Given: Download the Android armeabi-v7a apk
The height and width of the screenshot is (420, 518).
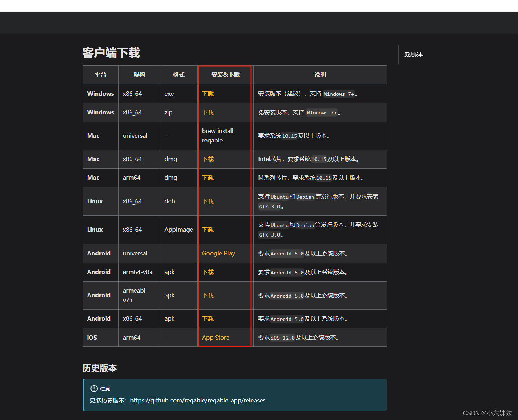Looking at the screenshot, I should tap(208, 296).
